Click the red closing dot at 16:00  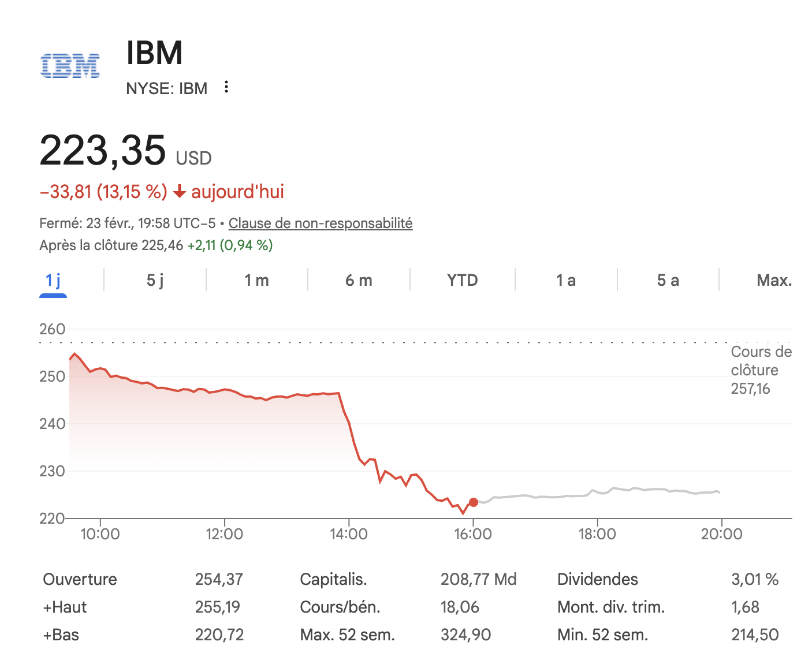click(474, 502)
